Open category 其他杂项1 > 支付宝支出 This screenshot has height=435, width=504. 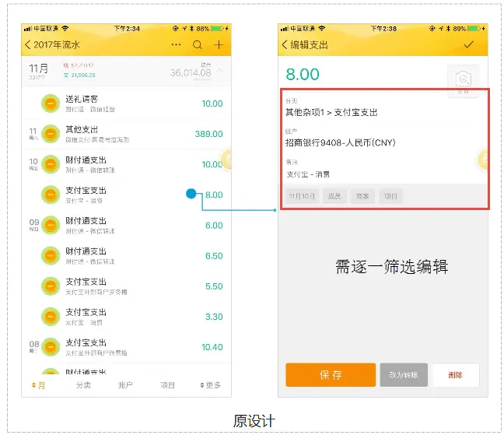click(x=331, y=112)
